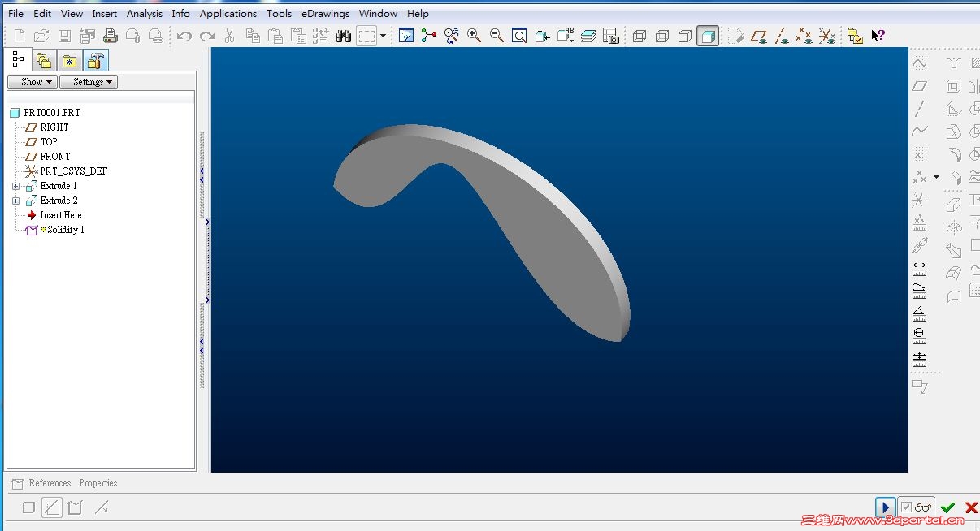Open saved view list icon

tap(566, 36)
